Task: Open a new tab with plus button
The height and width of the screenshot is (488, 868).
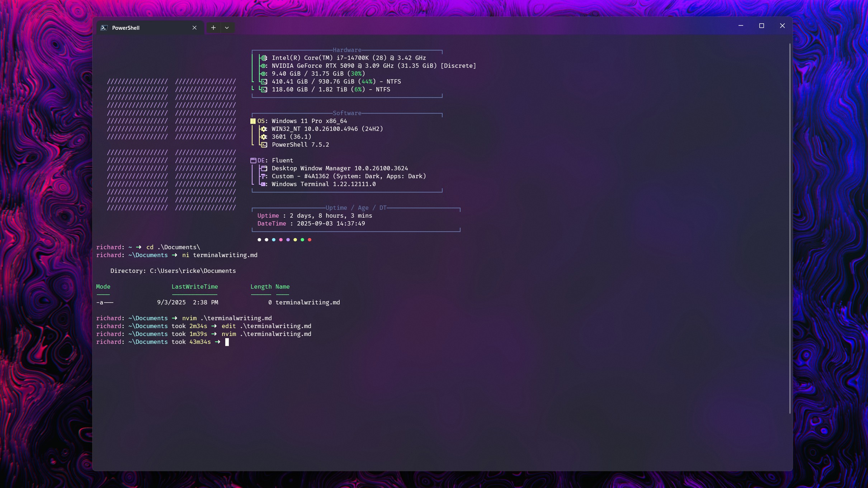Action: (213, 28)
